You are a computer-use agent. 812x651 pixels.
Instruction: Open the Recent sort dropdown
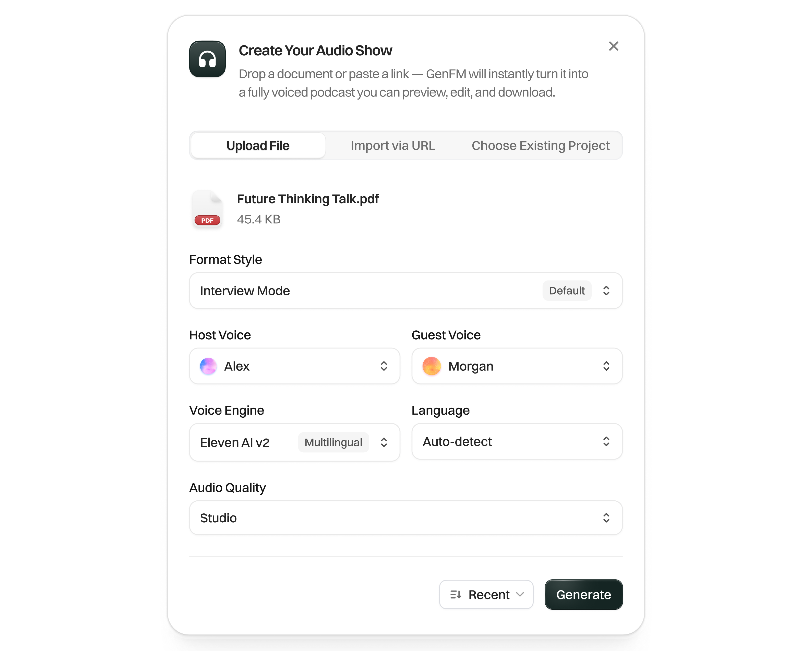click(x=489, y=595)
